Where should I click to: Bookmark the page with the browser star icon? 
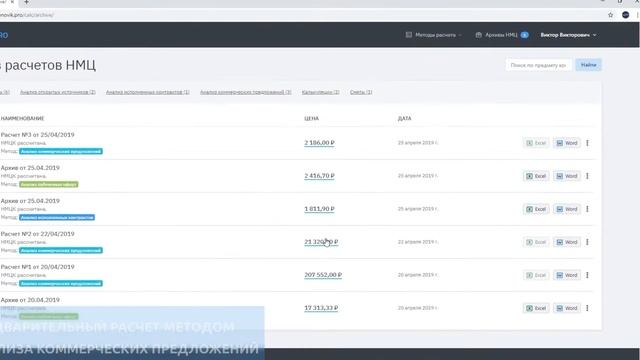coord(611,15)
